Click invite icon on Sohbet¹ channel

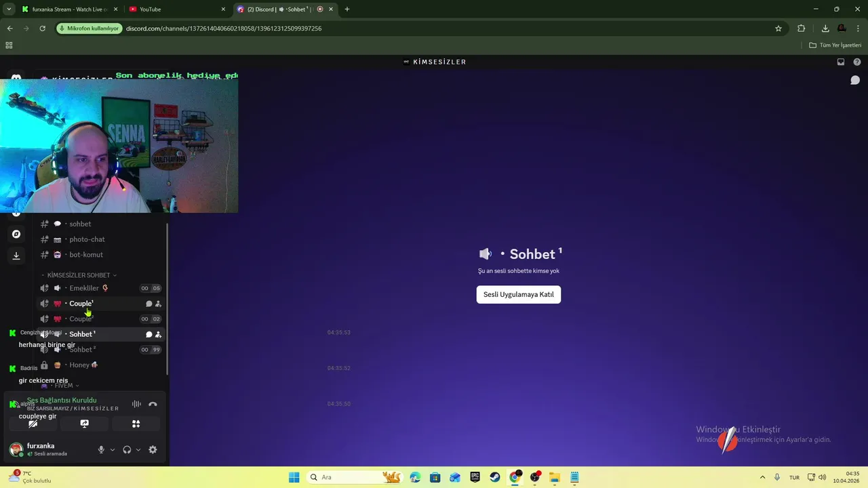click(x=158, y=334)
